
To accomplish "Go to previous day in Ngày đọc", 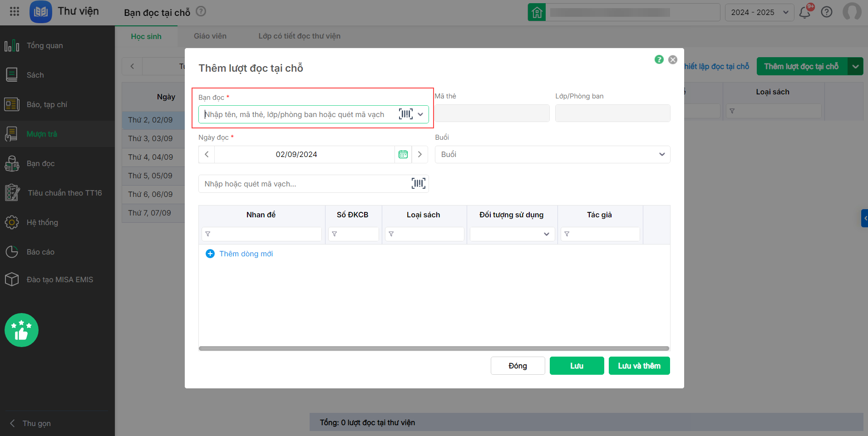I will 207,154.
